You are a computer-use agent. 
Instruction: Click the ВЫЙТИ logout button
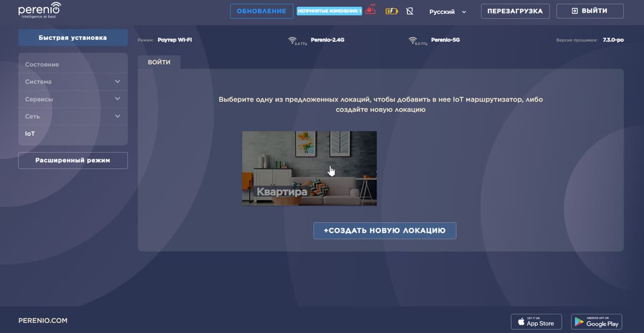pyautogui.click(x=590, y=11)
